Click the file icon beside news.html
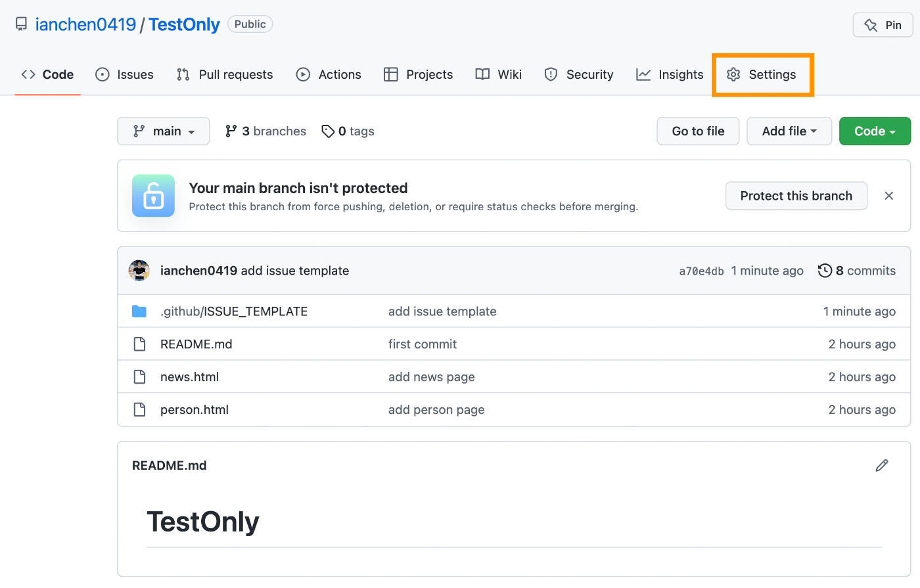Image resolution: width=920 pixels, height=588 pixels. point(139,377)
